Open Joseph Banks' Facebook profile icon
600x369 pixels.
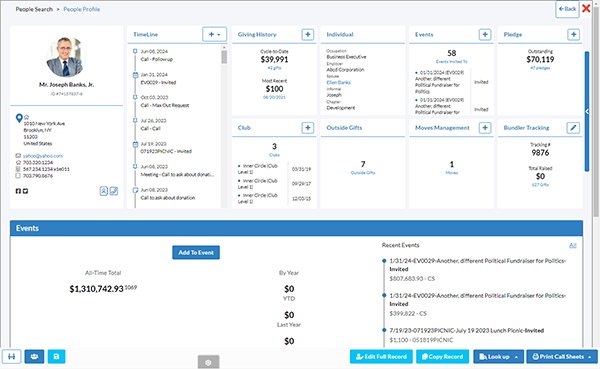[x=18, y=191]
